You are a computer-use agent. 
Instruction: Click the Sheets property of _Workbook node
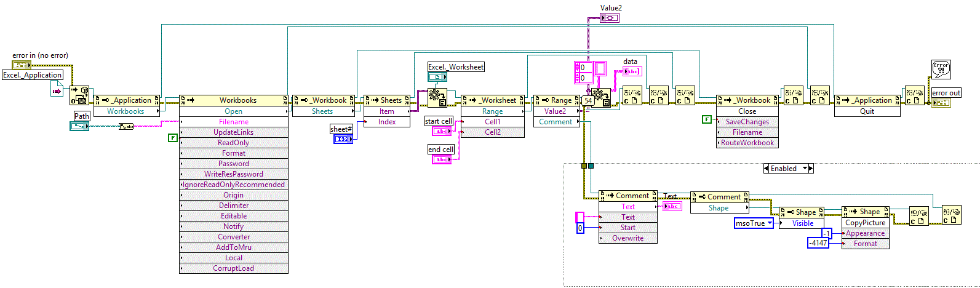(323, 111)
